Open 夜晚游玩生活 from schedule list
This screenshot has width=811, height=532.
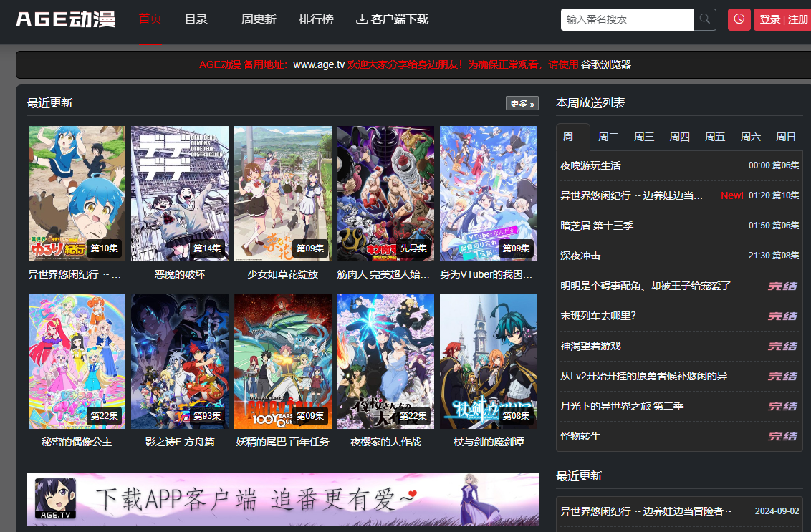[590, 165]
